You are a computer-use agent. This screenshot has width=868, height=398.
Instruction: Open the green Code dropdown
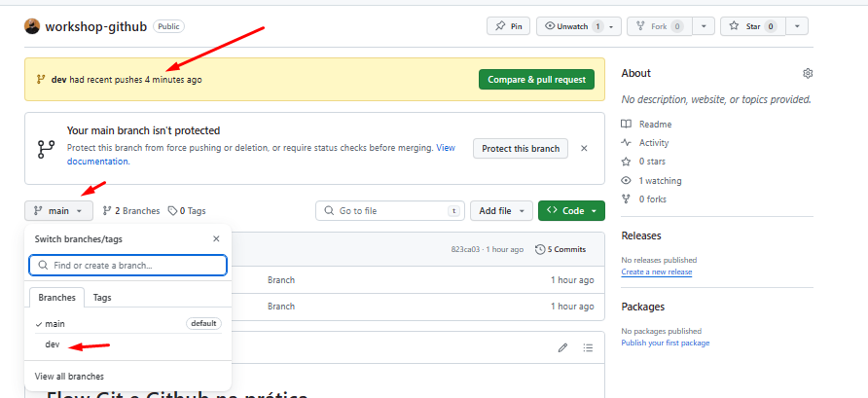point(571,211)
